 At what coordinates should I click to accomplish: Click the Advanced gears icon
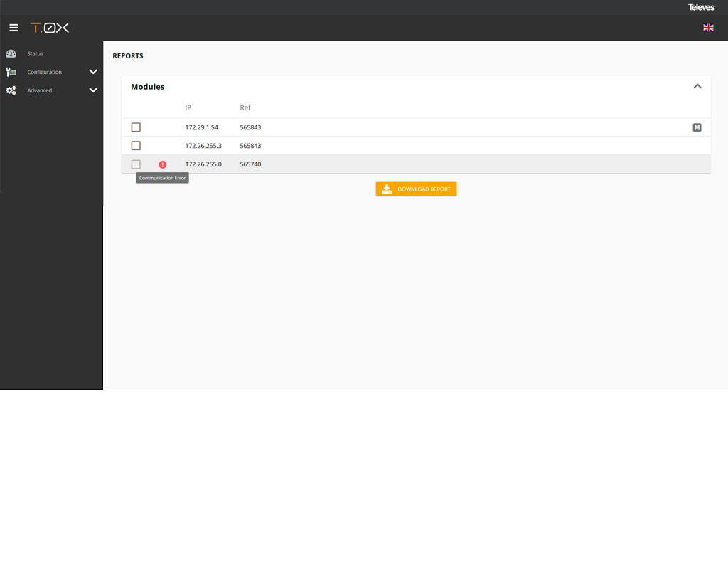click(x=11, y=90)
